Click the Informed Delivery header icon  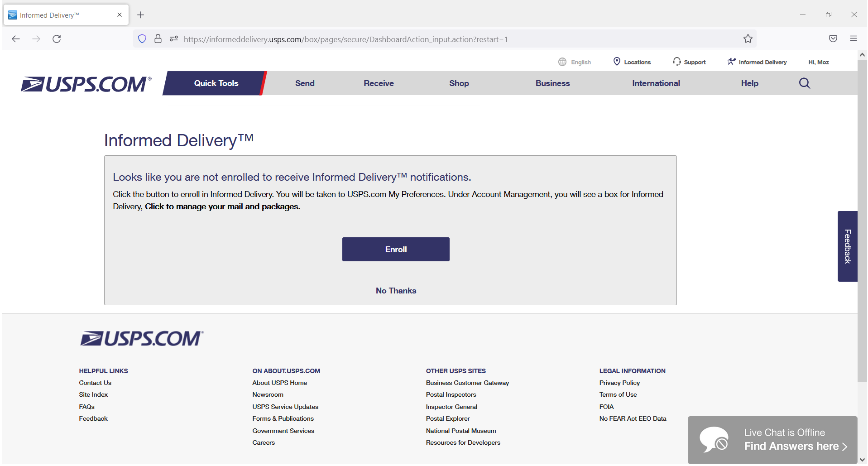(732, 62)
